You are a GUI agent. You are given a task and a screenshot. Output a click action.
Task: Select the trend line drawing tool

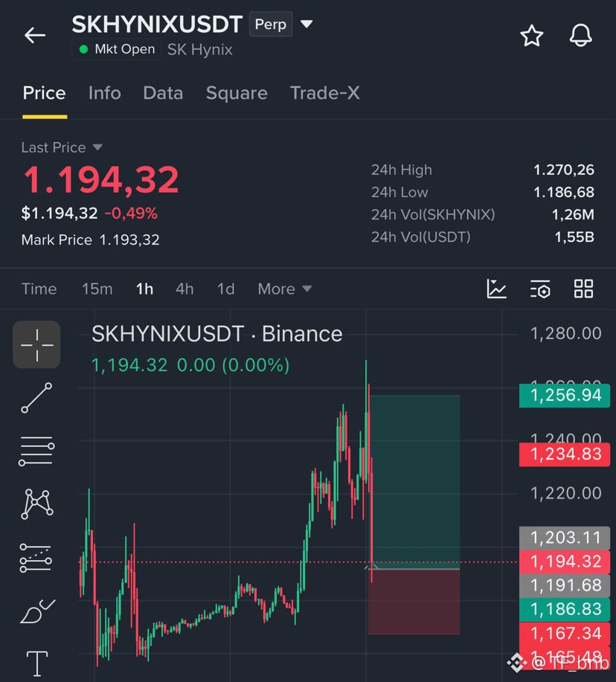[x=36, y=398]
